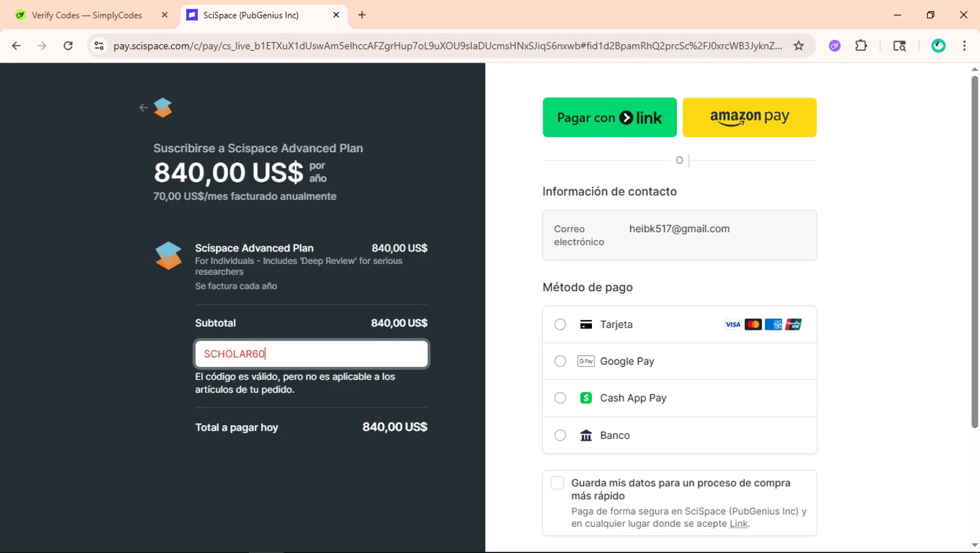Bookmark this page with the star icon
Screen dimensions: 980x553
click(x=798, y=46)
